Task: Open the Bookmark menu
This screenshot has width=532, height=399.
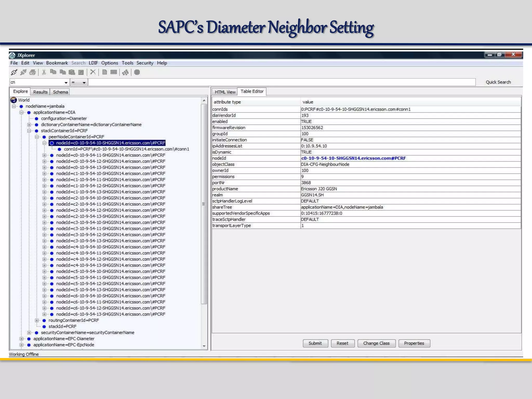Action: (57, 63)
